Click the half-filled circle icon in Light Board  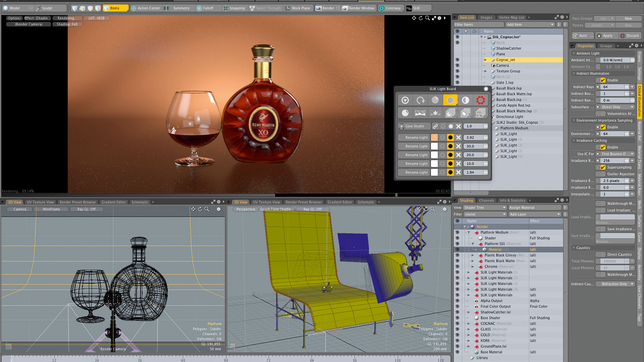[465, 100]
